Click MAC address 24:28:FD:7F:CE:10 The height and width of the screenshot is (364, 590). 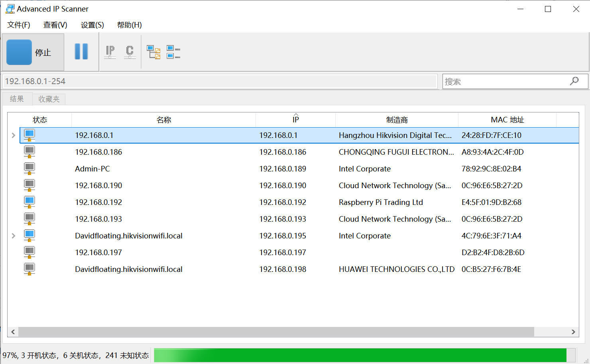pyautogui.click(x=492, y=135)
